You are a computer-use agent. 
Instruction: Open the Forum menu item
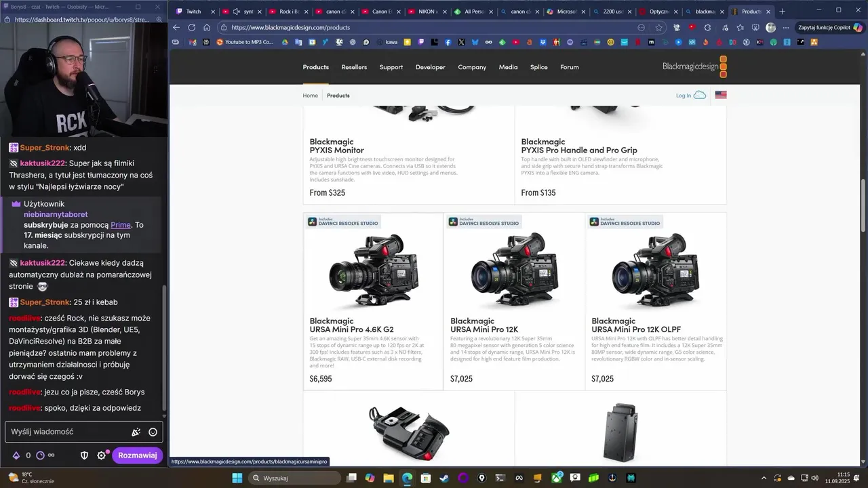pyautogui.click(x=570, y=67)
